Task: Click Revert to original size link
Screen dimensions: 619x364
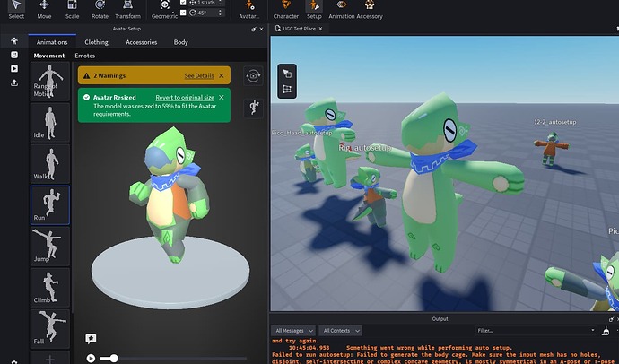Action: pyautogui.click(x=185, y=97)
